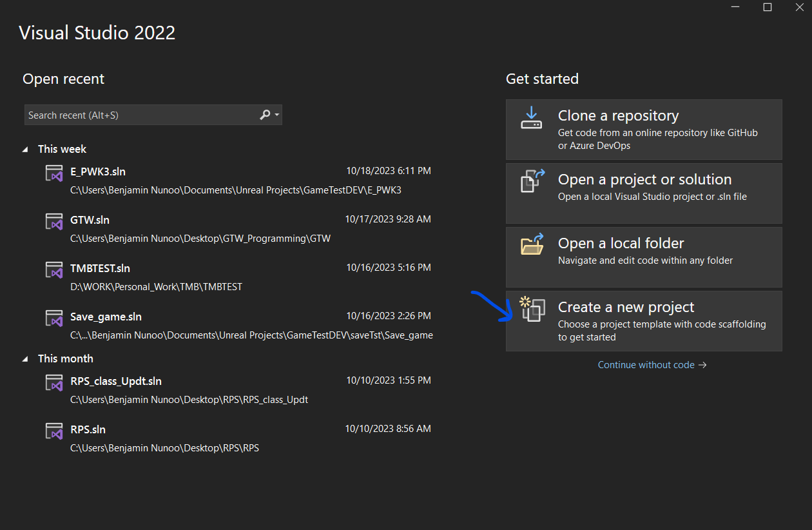Click the 10/16/2023 5:16 PM timestamp
Screen dimensions: 812x530
[389, 268]
